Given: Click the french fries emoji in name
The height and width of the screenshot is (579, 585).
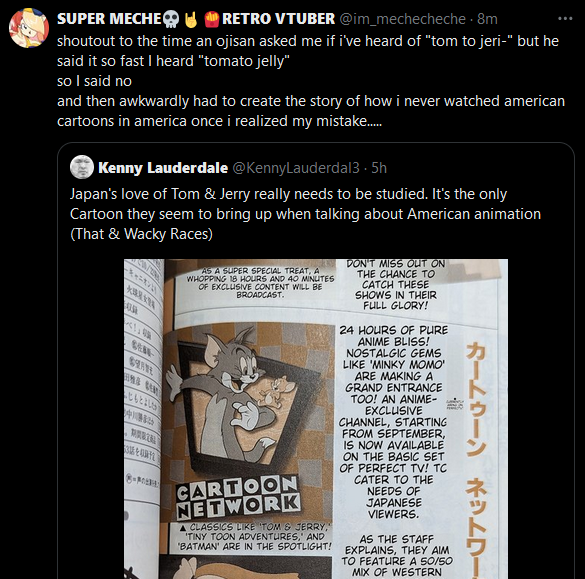Looking at the screenshot, I should pyautogui.click(x=212, y=19).
